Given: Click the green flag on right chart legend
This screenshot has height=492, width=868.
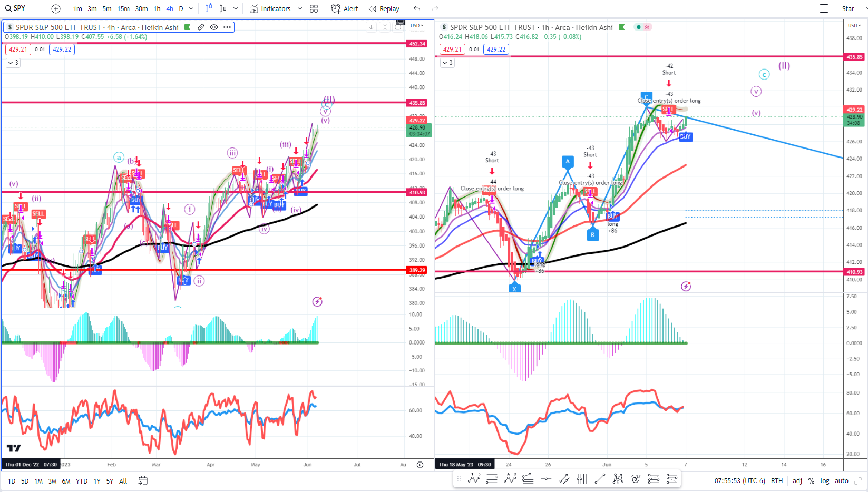Looking at the screenshot, I should pos(621,27).
